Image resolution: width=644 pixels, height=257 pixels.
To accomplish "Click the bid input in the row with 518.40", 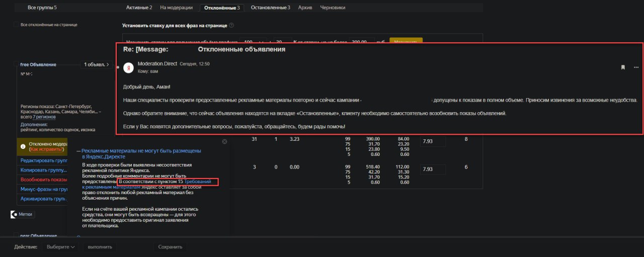I will coord(433,169).
